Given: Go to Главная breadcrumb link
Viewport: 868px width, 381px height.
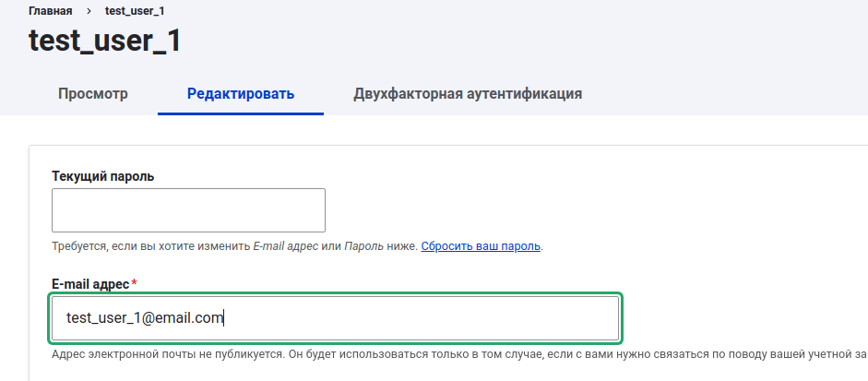Looking at the screenshot, I should pos(52,10).
